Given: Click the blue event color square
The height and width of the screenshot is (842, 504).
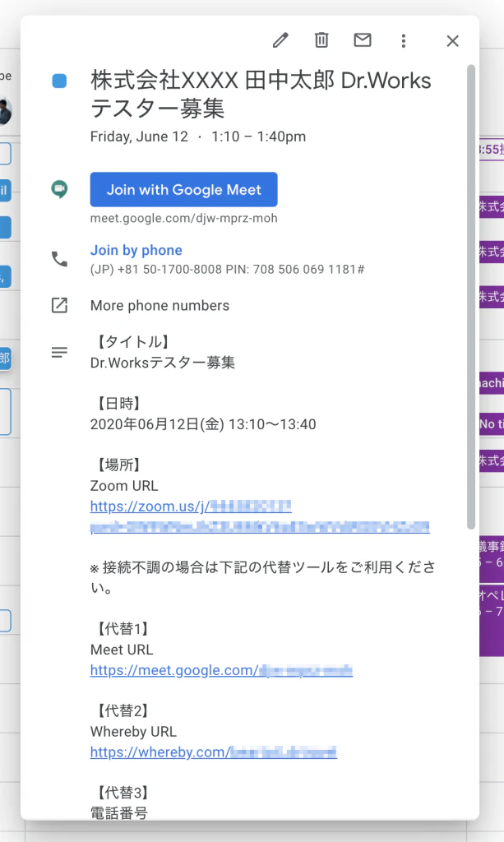Looking at the screenshot, I should coord(59,81).
